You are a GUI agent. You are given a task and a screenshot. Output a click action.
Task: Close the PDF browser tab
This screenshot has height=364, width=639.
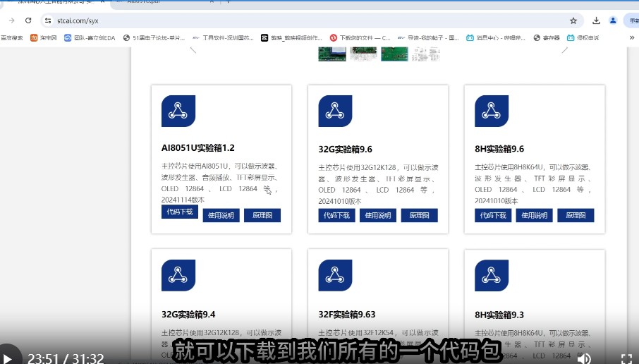tap(212, 2)
